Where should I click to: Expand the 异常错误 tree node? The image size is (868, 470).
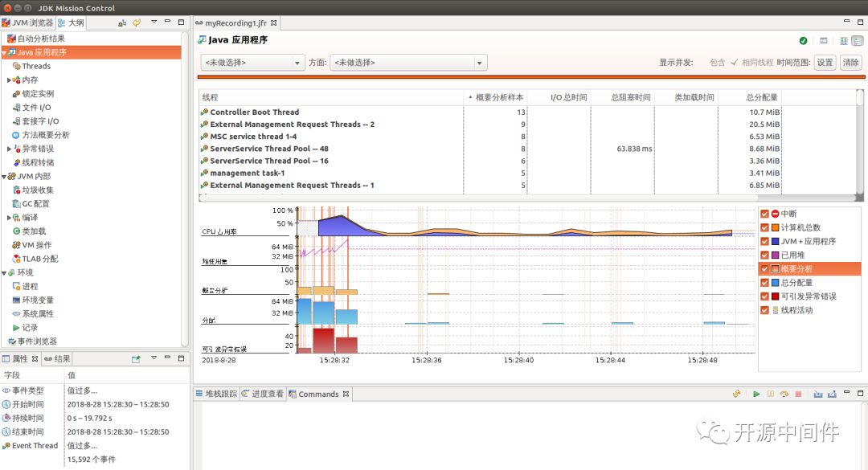9,149
